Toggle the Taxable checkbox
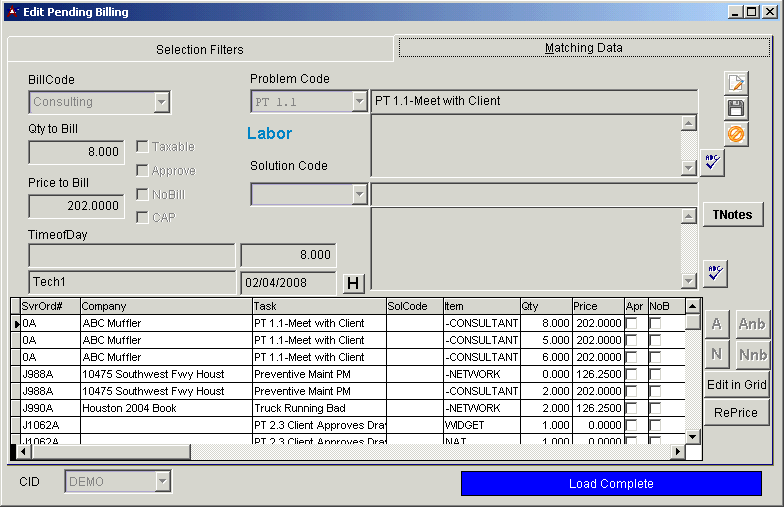Image resolution: width=784 pixels, height=507 pixels. [142, 147]
